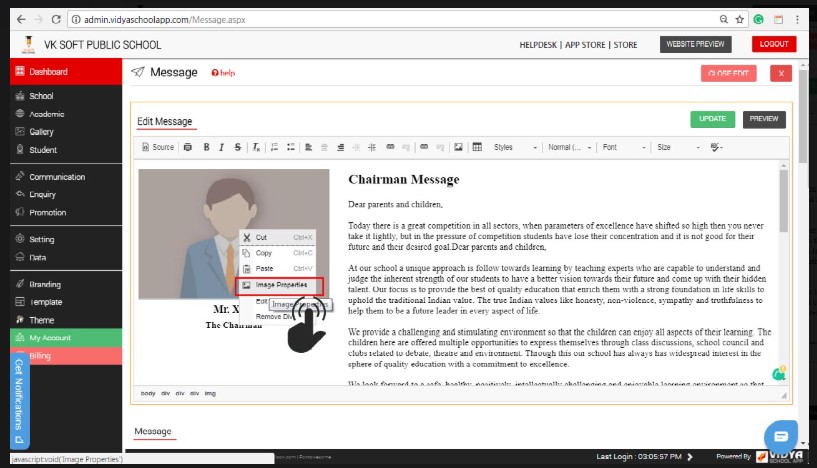Click the CLOSE EDIT button

click(x=728, y=73)
